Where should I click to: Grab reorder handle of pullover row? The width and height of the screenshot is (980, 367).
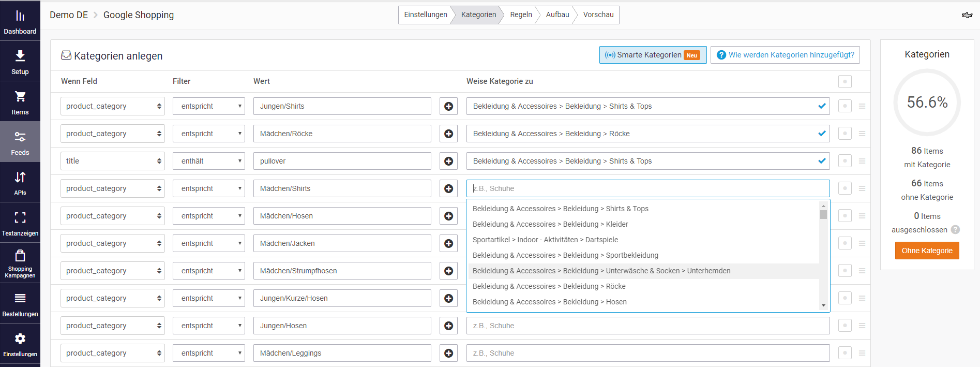click(862, 161)
